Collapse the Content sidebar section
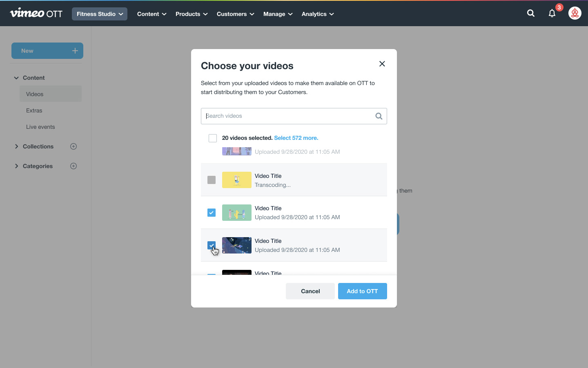The height and width of the screenshot is (368, 588). pyautogui.click(x=17, y=78)
